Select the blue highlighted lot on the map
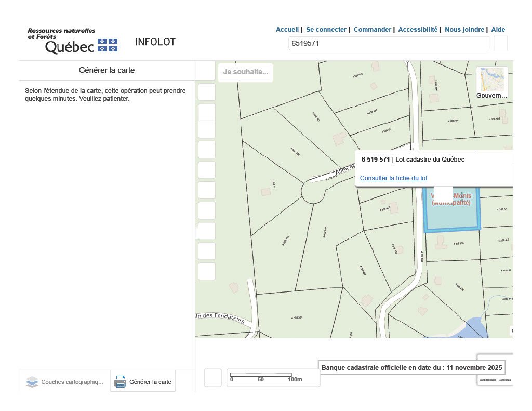Image resolution: width=532 pixels, height=411 pixels. coord(451,218)
